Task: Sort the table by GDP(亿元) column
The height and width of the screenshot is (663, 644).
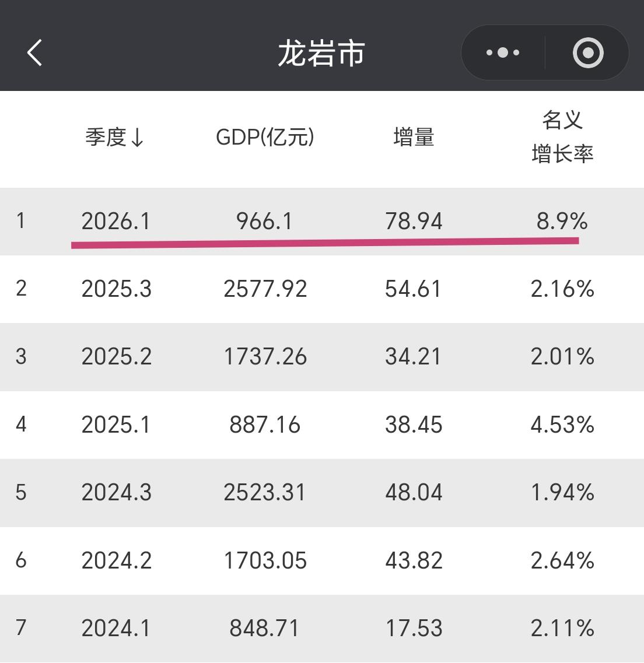Action: tap(265, 138)
